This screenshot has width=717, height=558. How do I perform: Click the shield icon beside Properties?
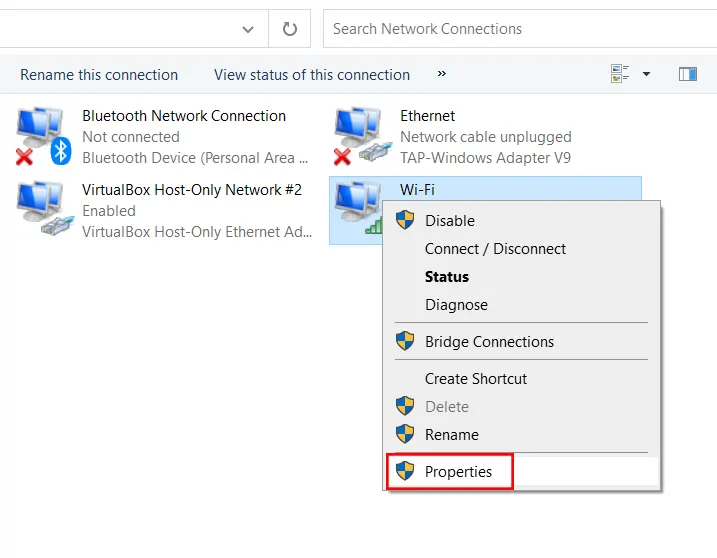[405, 471]
